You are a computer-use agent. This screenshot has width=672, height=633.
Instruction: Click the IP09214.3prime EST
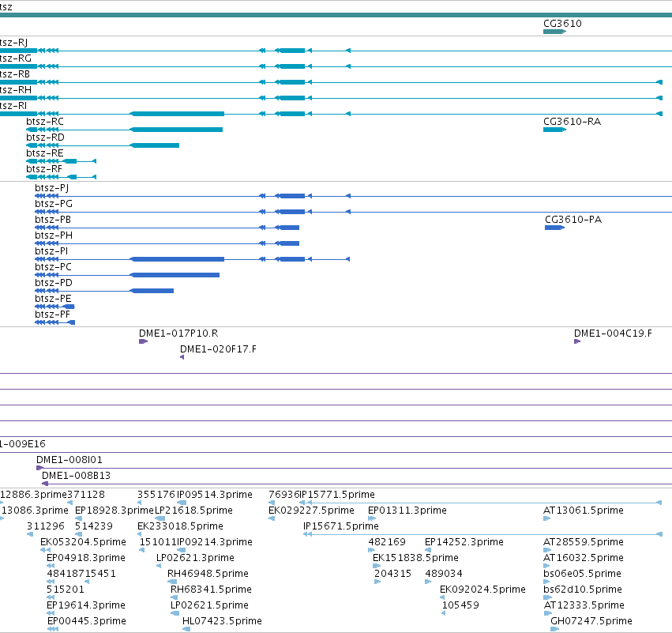tap(215, 542)
